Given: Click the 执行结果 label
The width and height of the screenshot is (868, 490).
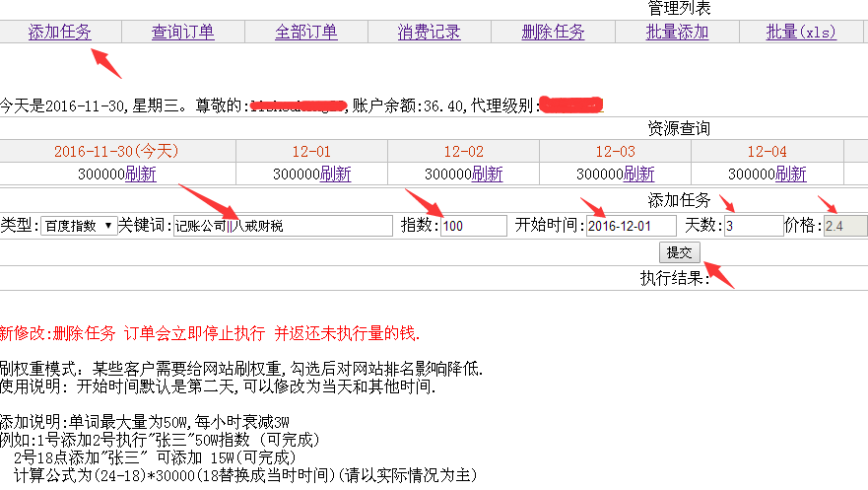Looking at the screenshot, I should (x=675, y=278).
